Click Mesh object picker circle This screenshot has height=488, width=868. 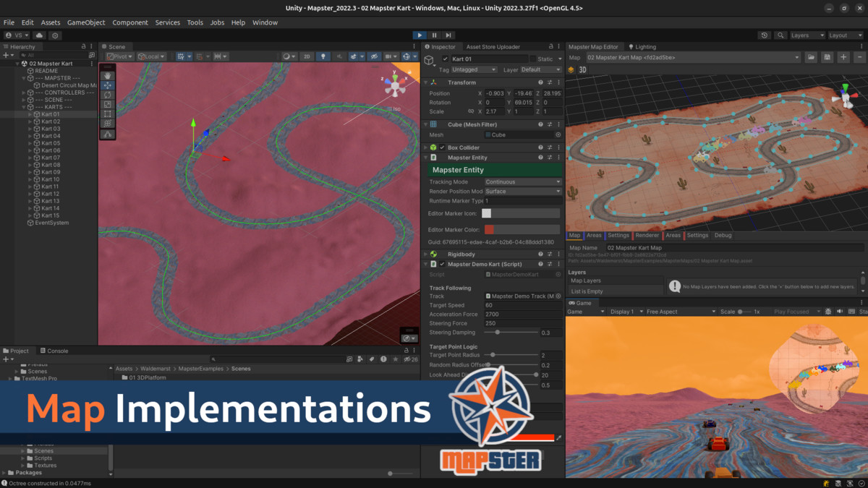click(558, 134)
